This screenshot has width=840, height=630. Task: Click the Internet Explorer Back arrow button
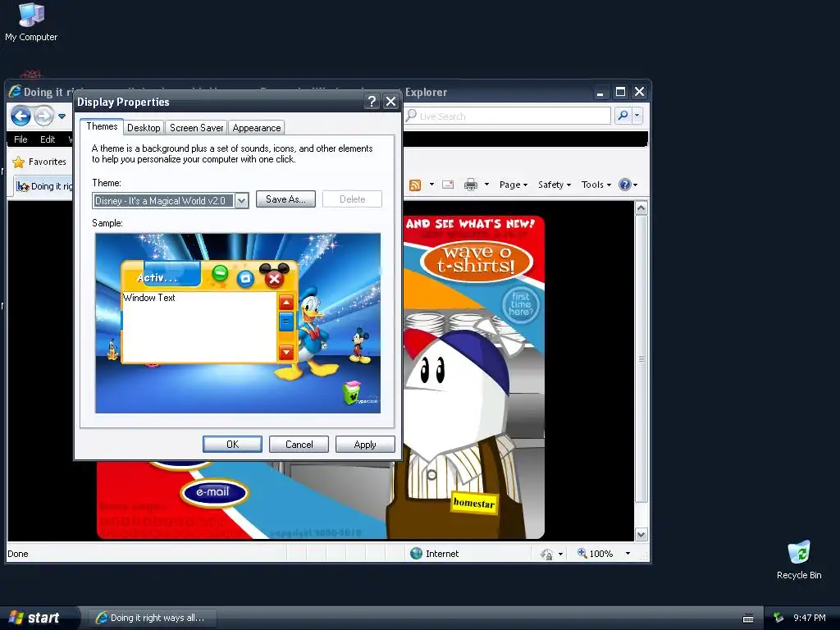[x=21, y=116]
